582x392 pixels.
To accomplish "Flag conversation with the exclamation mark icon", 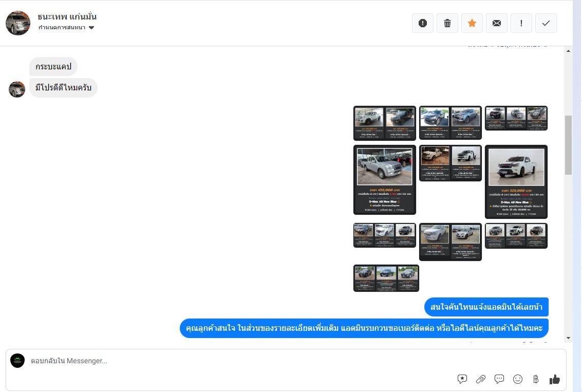I will 521,23.
